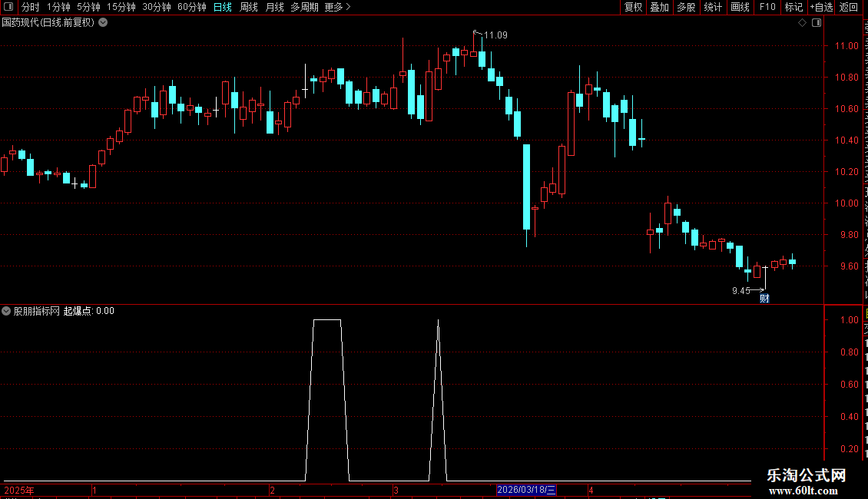868x499 pixels.
Task: Toggle the side panel icon at top-left
Action: pyautogui.click(x=8, y=7)
